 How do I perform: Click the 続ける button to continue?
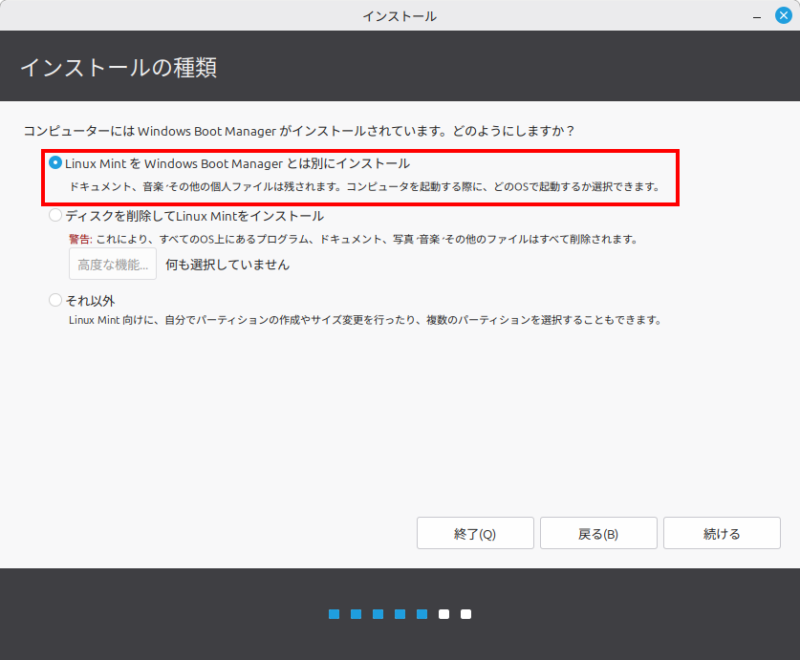tap(721, 534)
